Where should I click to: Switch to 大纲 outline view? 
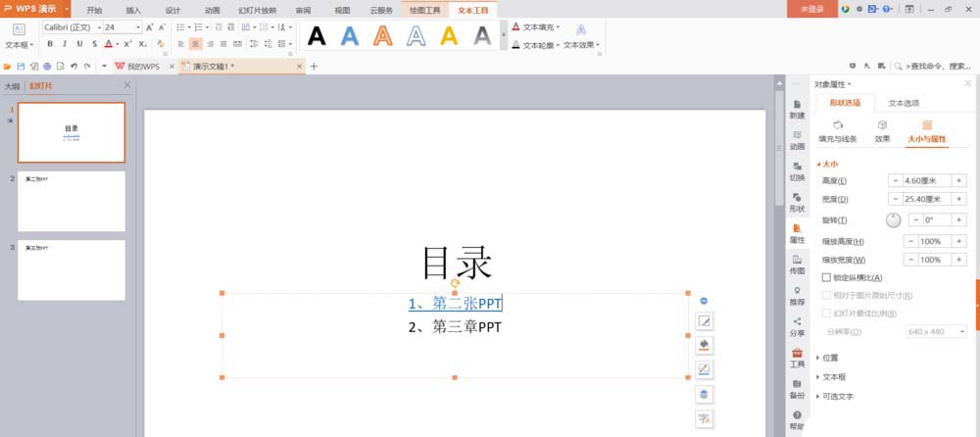[x=13, y=85]
